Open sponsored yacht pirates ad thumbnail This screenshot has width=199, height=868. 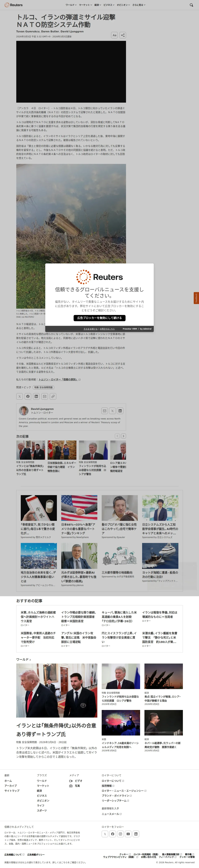click(x=160, y=556)
